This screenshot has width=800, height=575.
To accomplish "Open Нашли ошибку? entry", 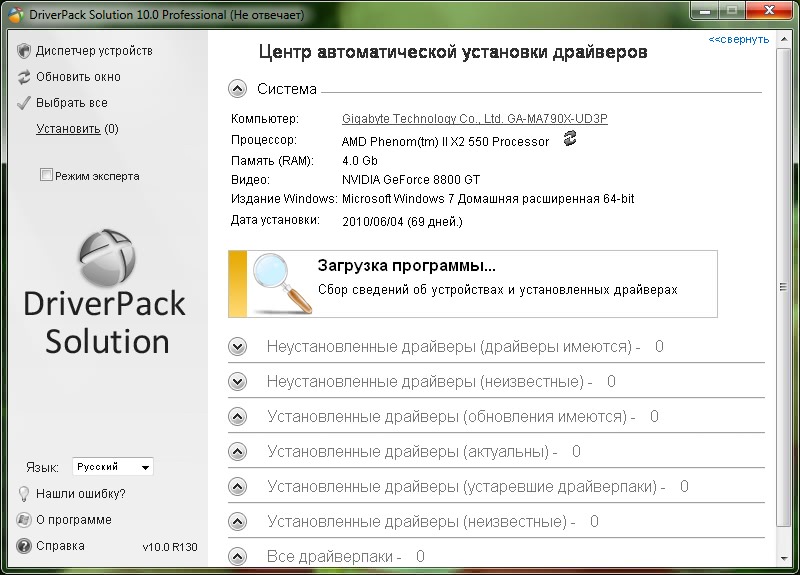I will point(81,494).
